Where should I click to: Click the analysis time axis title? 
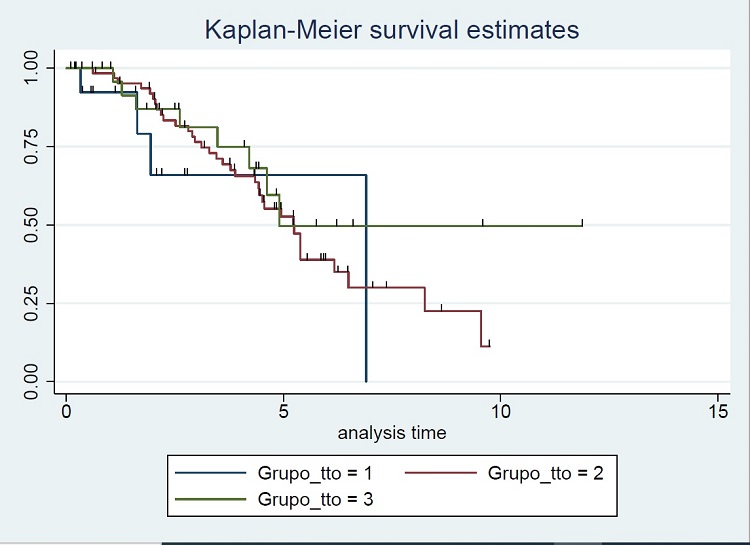coord(392,433)
